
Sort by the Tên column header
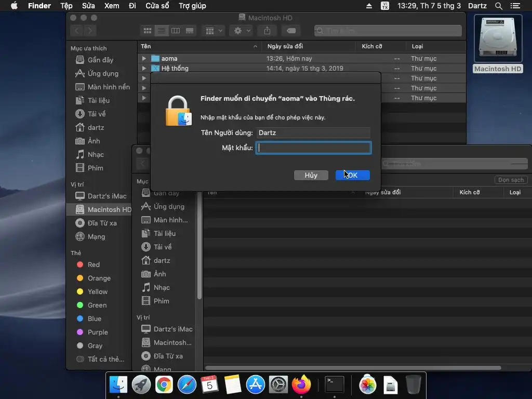click(199, 46)
